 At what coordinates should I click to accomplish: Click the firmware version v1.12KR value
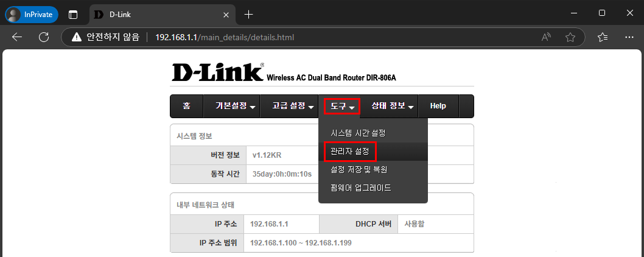(267, 155)
